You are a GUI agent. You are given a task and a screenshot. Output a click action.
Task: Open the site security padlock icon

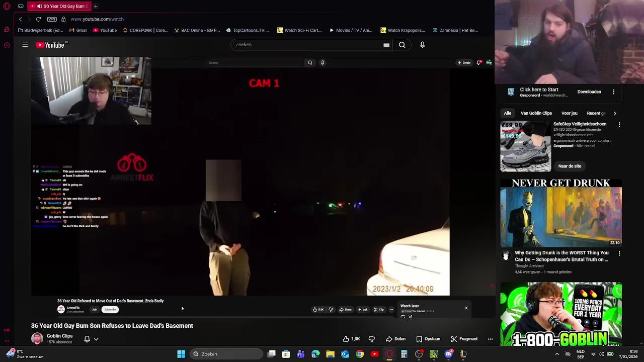[63, 19]
